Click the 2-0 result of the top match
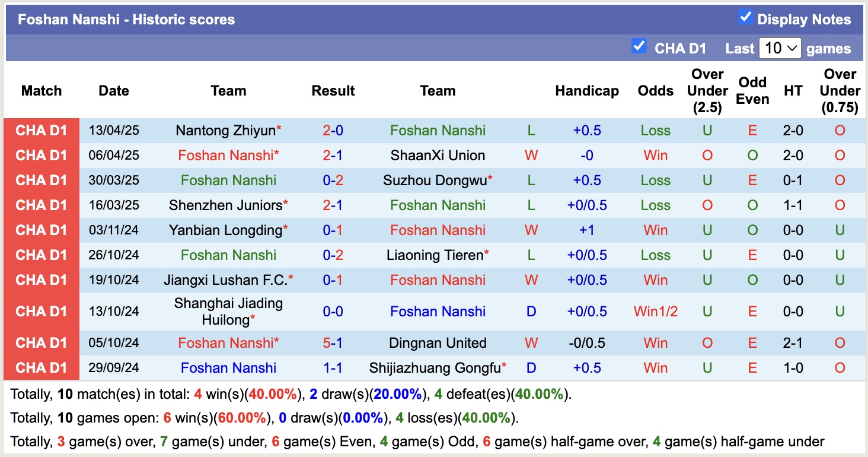This screenshot has width=868, height=457. point(333,131)
